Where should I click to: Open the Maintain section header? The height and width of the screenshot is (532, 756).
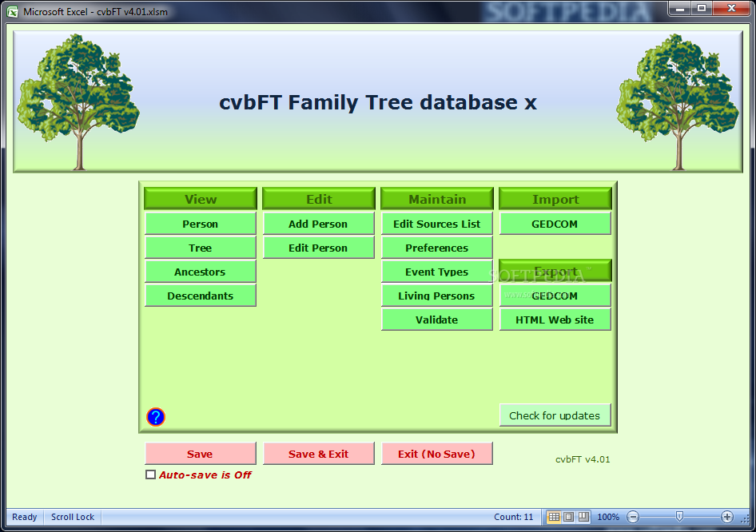point(437,199)
